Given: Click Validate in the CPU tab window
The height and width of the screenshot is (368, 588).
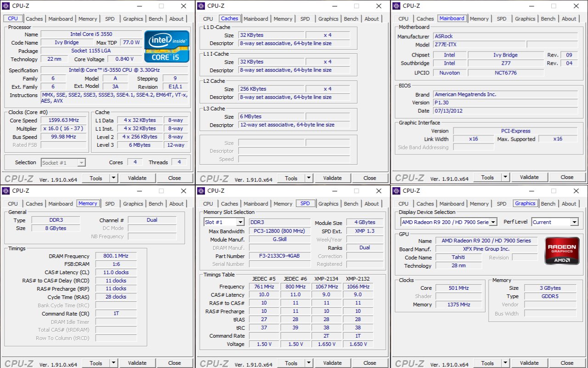Looking at the screenshot, I should (137, 178).
